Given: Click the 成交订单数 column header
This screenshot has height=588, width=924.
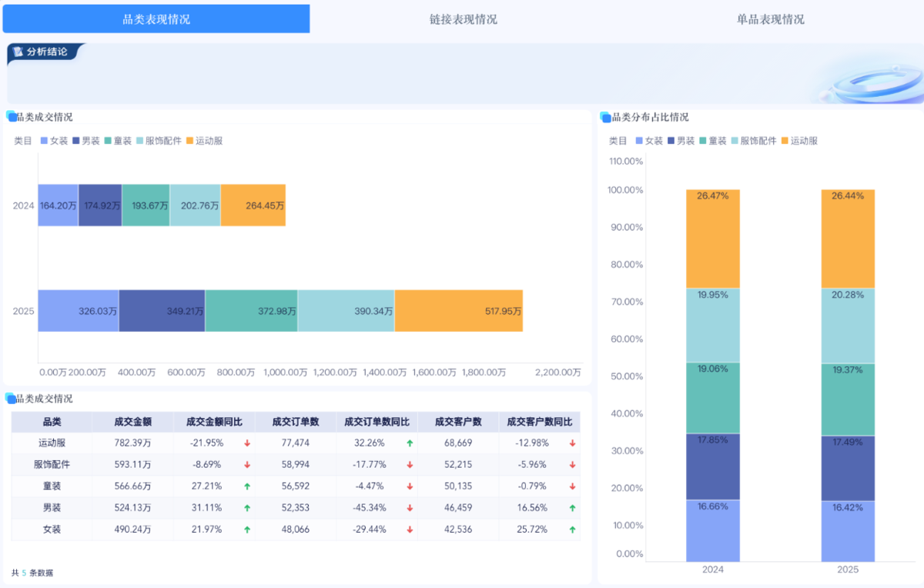Looking at the screenshot, I should point(296,422).
